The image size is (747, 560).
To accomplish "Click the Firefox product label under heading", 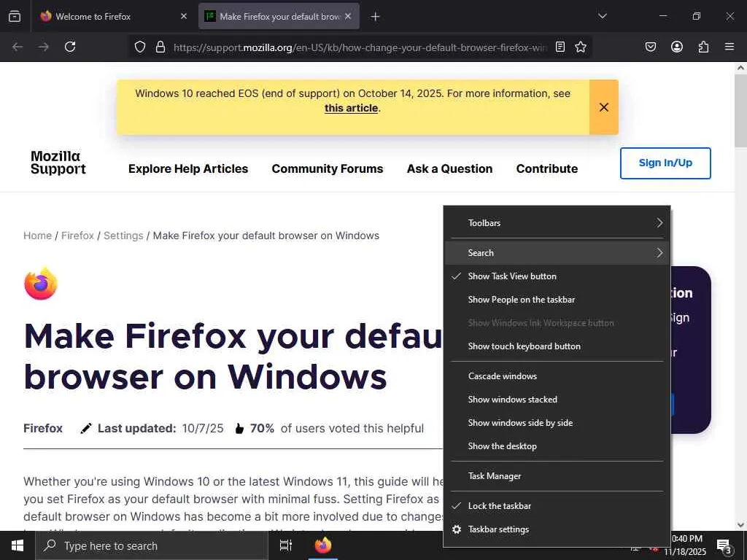I will pyautogui.click(x=43, y=428).
